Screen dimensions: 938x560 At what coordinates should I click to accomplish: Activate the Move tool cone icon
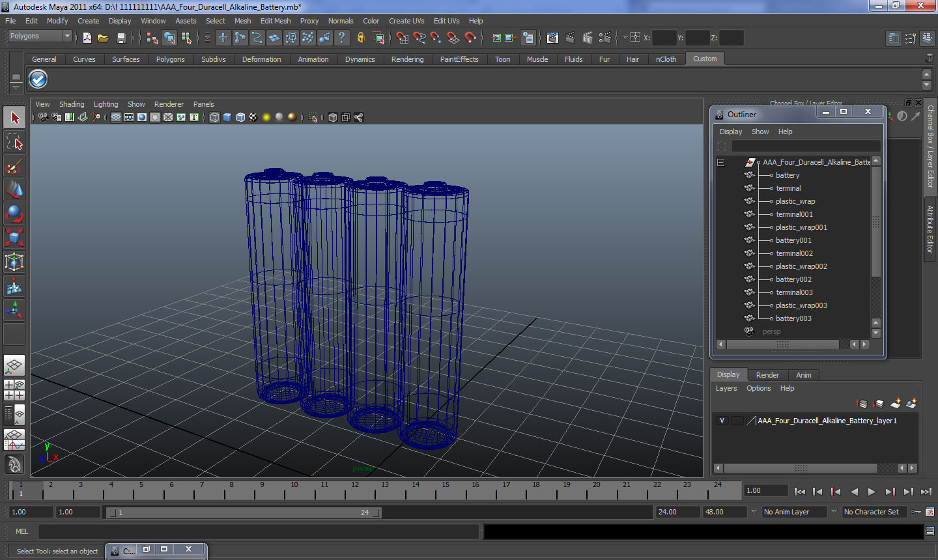click(x=14, y=190)
